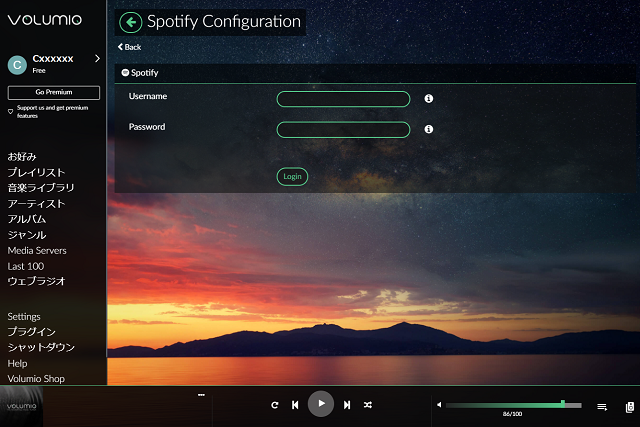Open プラグイン plugins page

click(31, 331)
